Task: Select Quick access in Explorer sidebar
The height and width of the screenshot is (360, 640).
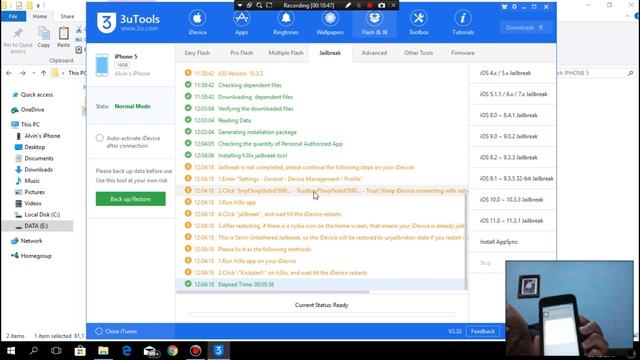Action: pyautogui.click(x=37, y=95)
